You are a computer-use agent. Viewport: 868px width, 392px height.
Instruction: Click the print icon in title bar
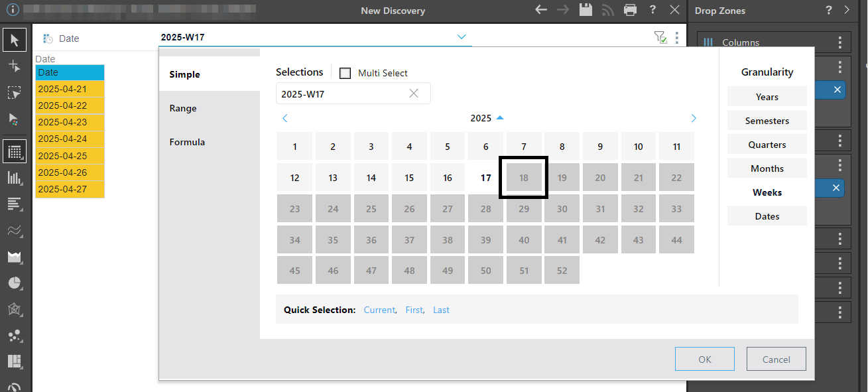point(630,10)
